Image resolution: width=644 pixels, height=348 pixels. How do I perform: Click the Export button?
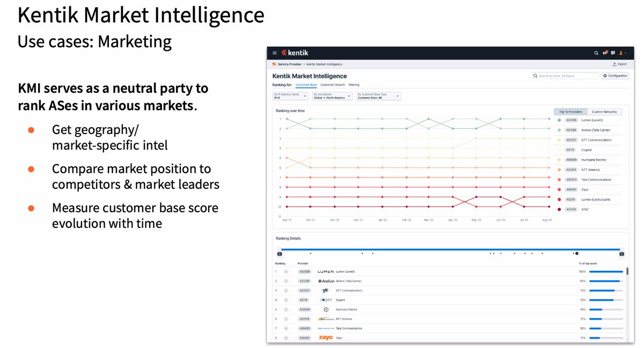tap(620, 64)
